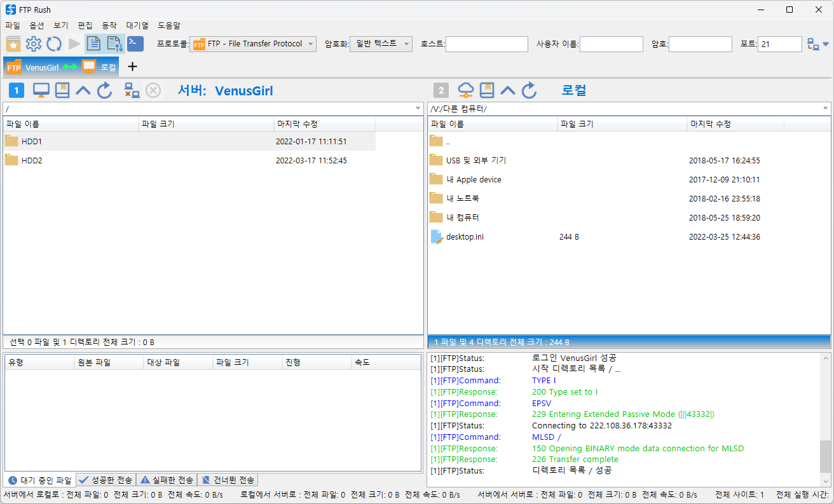834x504 pixels.
Task: Click the 포트 field showing 21
Action: [780, 44]
